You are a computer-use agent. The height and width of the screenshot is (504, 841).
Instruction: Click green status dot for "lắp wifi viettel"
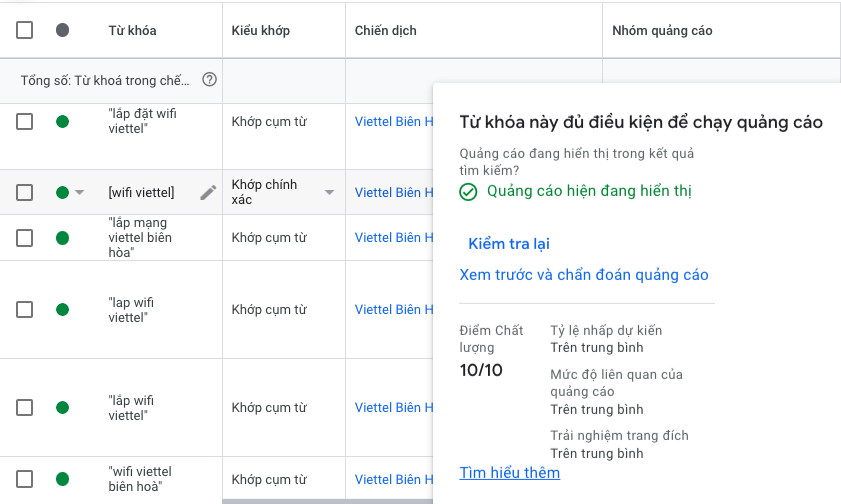point(63,408)
